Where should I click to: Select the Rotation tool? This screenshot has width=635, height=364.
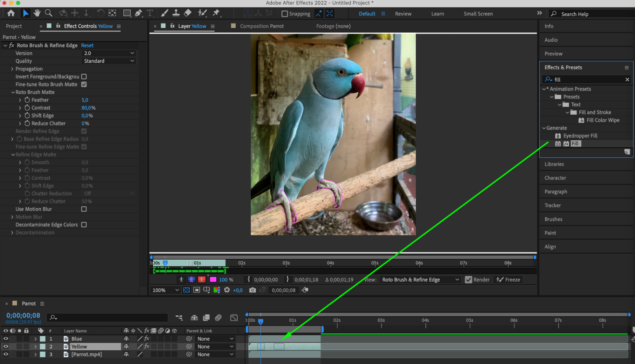(x=100, y=13)
